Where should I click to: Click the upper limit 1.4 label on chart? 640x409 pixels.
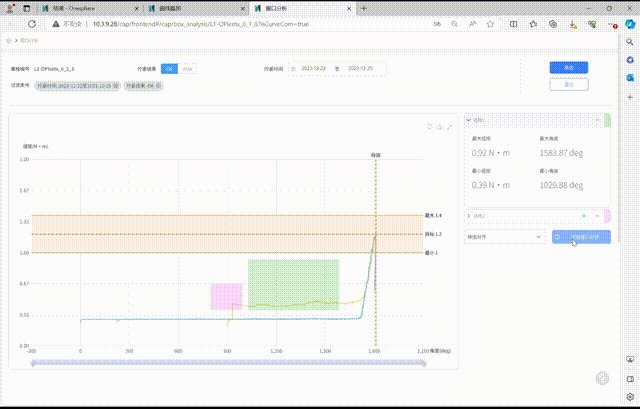coord(433,215)
